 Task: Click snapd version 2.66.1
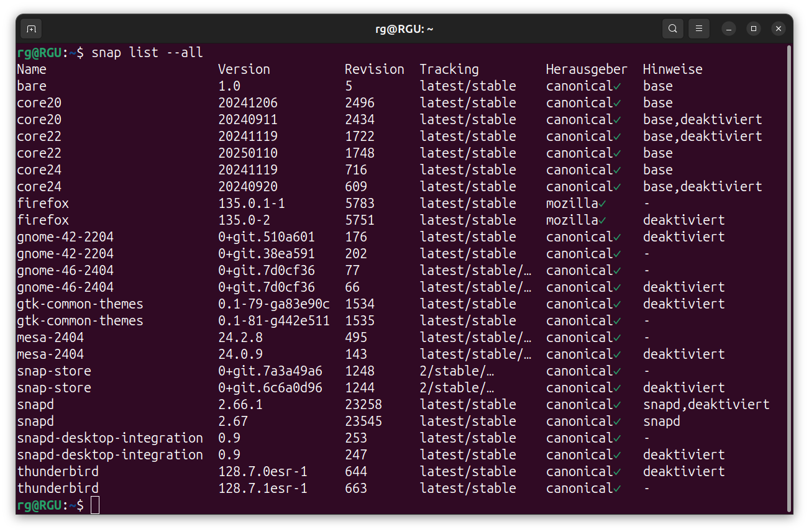240,405
